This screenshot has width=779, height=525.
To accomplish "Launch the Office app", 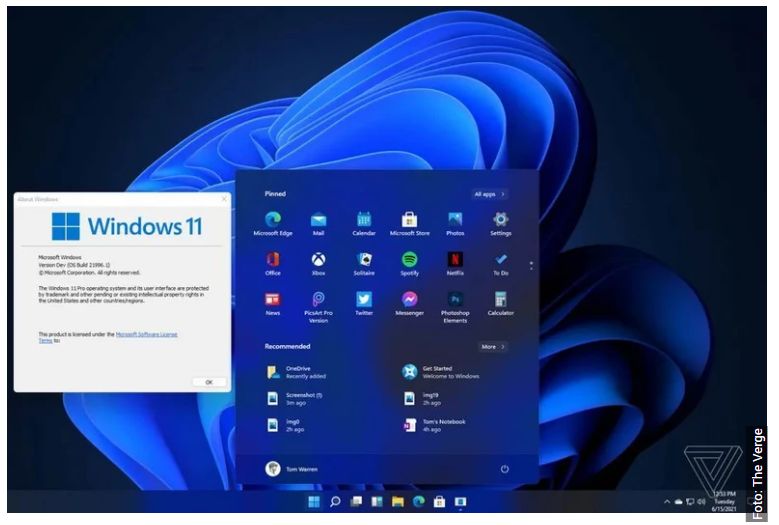I will pyautogui.click(x=273, y=264).
